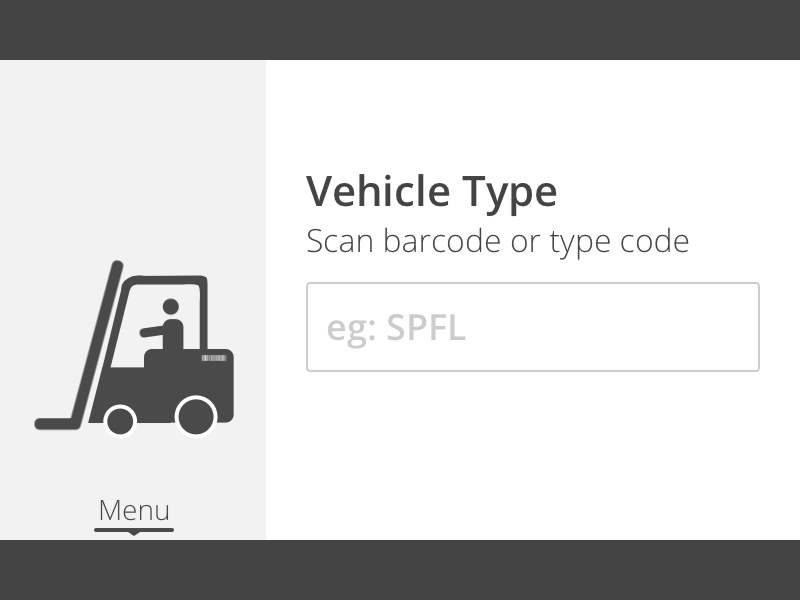
Task: Click the forklift's front wheel
Action: pos(120,420)
